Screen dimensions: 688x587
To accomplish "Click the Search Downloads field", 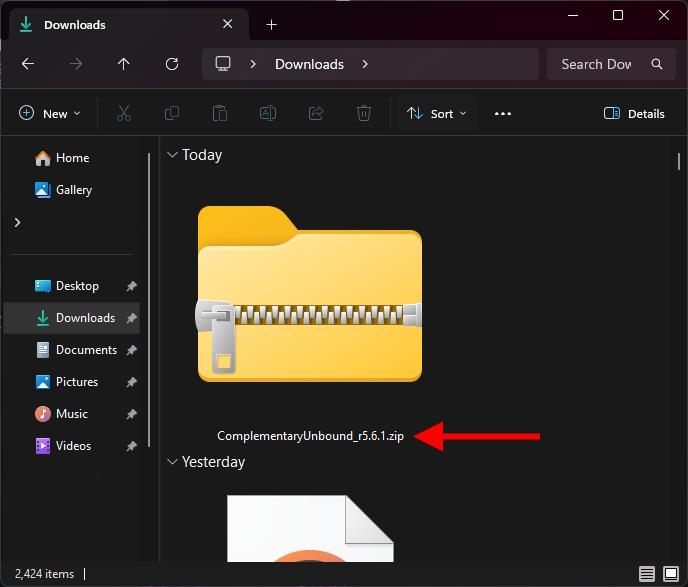I will 597,64.
